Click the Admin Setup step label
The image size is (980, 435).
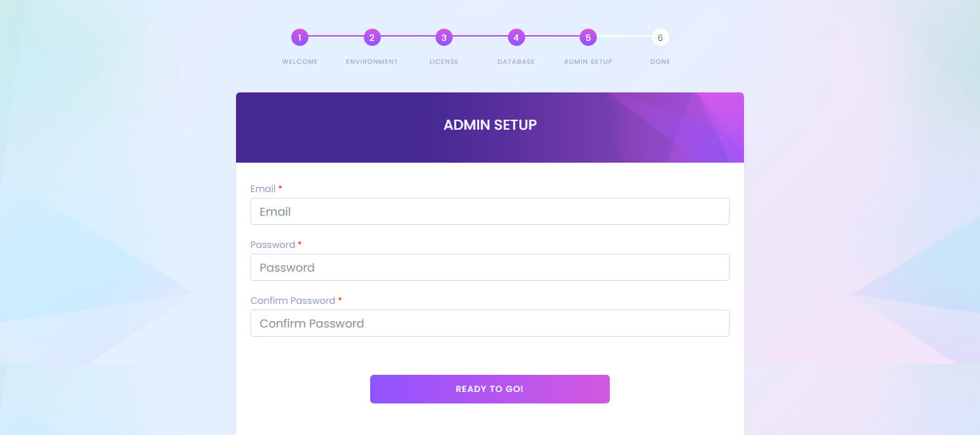588,62
